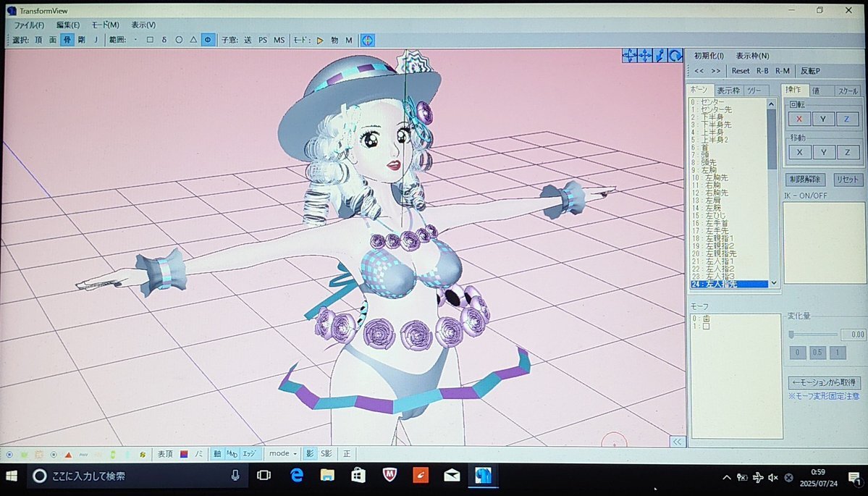Choose the triangle range selection icon
Viewport: 868px width, 496px height.
click(193, 40)
